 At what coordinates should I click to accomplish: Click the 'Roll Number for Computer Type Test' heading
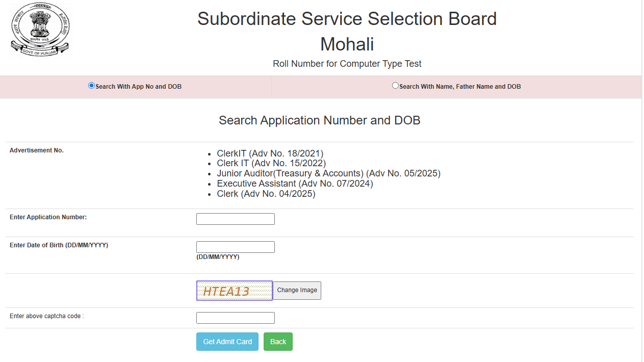[x=347, y=63]
